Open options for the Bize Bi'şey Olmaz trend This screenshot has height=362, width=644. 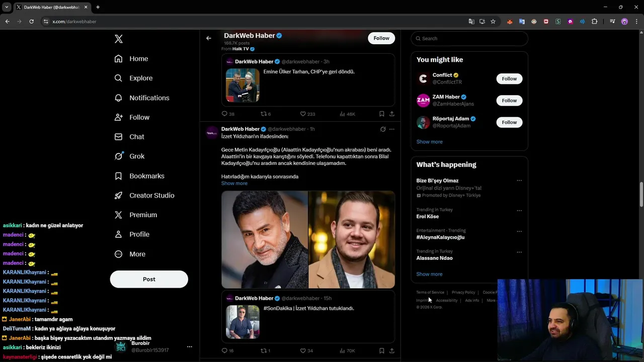click(519, 180)
